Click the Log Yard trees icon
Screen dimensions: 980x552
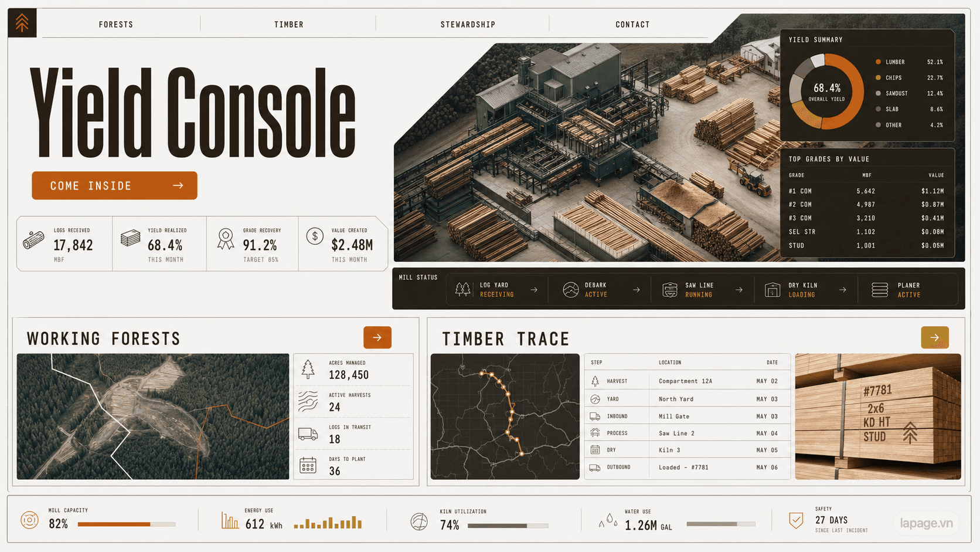(x=463, y=289)
